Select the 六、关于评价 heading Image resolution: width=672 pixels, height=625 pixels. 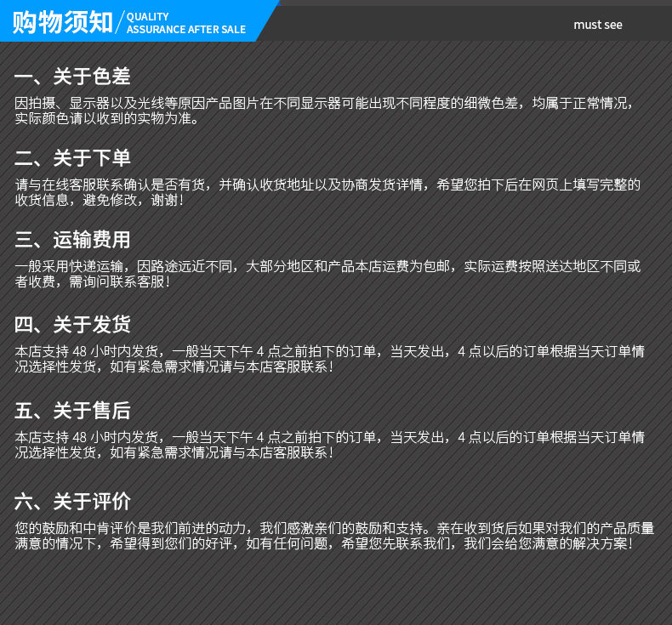pyautogui.click(x=72, y=501)
